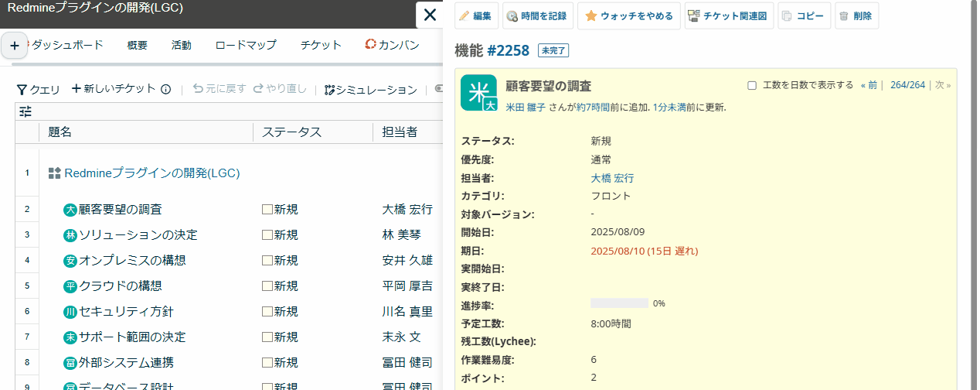
Task: Check status box for オンプレミスの構想 row
Action: [267, 261]
